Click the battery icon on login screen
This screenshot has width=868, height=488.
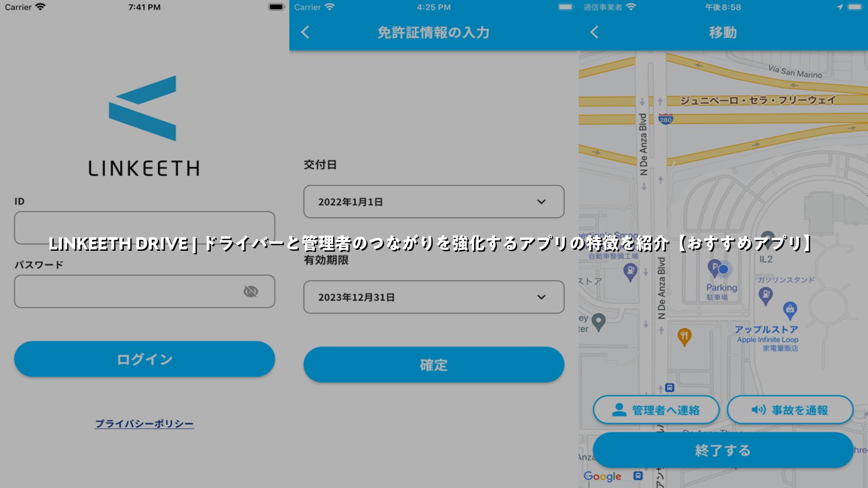click(276, 7)
